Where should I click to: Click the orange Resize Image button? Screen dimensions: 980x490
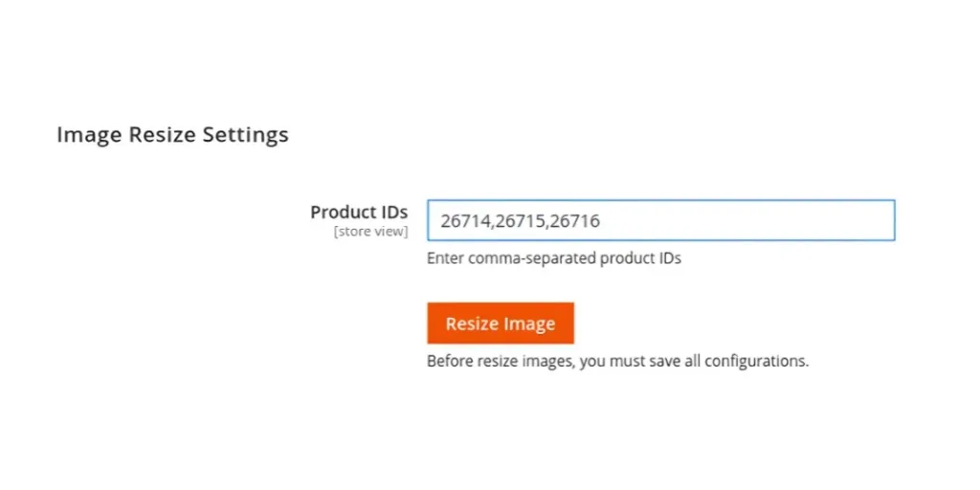click(500, 323)
